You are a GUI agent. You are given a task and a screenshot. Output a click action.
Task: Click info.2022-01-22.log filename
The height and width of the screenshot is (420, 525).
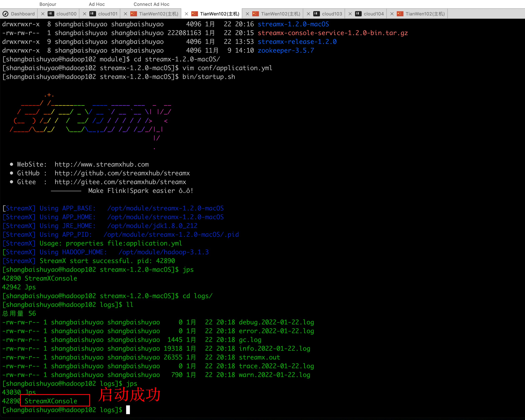coord(274,348)
